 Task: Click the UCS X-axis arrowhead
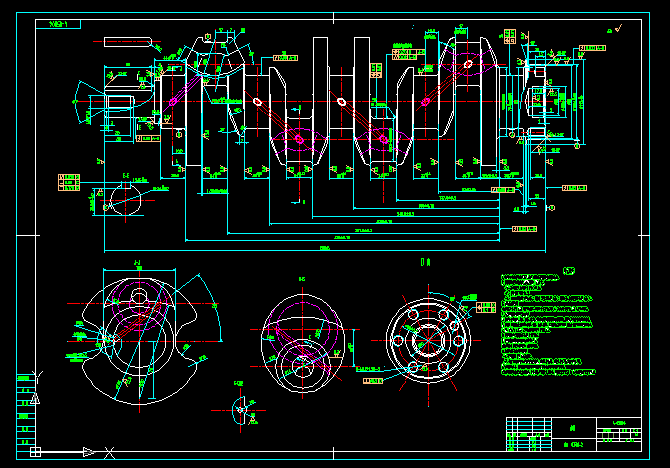pos(88,452)
